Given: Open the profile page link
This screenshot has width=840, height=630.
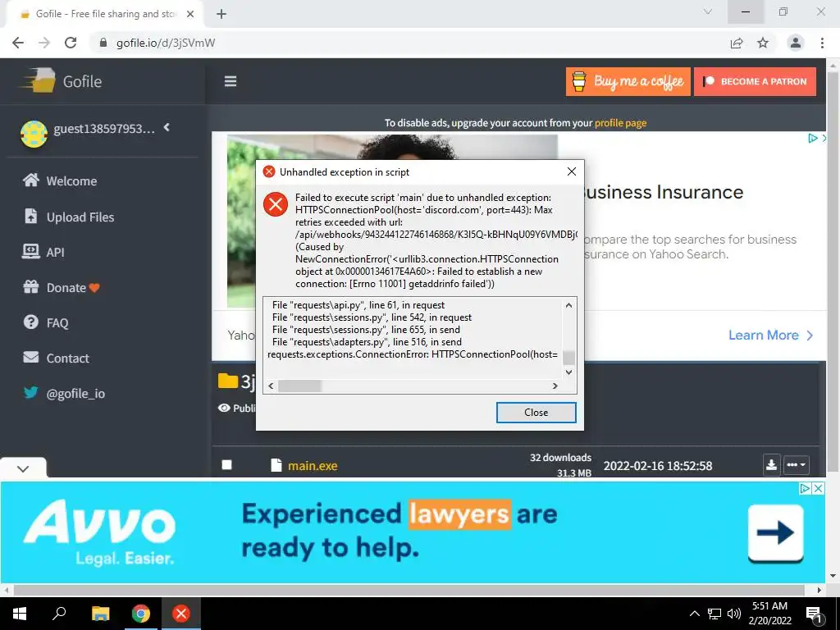Looking at the screenshot, I should point(620,123).
